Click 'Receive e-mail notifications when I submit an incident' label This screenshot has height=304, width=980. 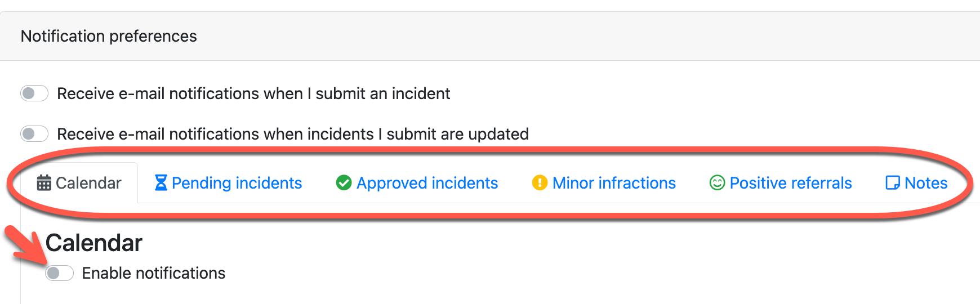(x=253, y=93)
